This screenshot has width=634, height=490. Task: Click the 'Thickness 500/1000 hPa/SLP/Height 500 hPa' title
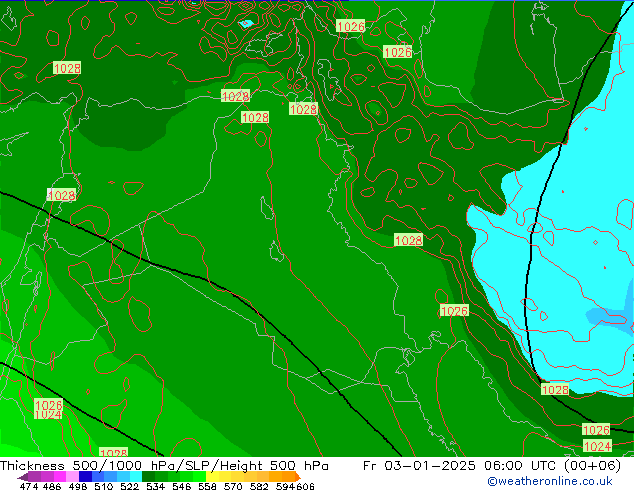click(x=164, y=466)
